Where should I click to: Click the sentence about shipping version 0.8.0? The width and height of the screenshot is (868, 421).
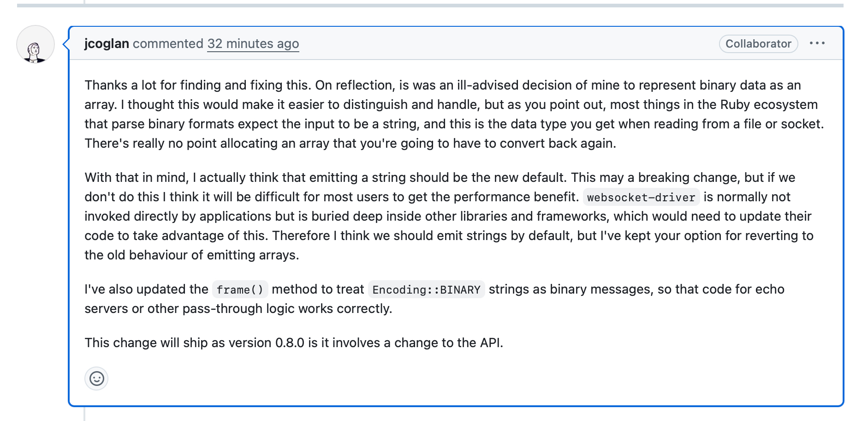tap(294, 343)
